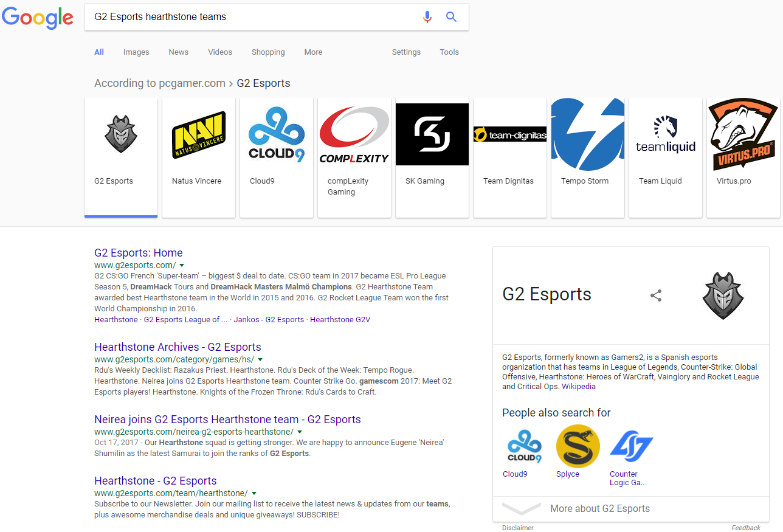This screenshot has height=532, width=783.
Task: Choose the Team Liquid logo card
Action: click(665, 157)
